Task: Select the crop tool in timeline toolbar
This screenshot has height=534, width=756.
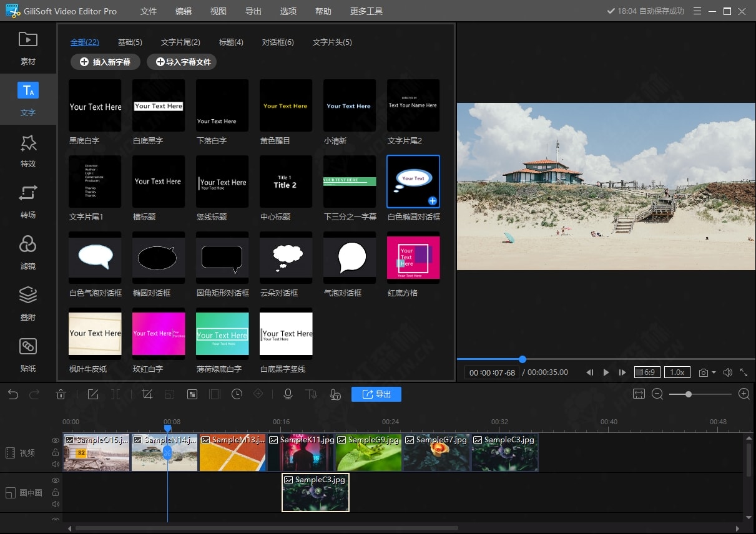Action: [x=147, y=394]
